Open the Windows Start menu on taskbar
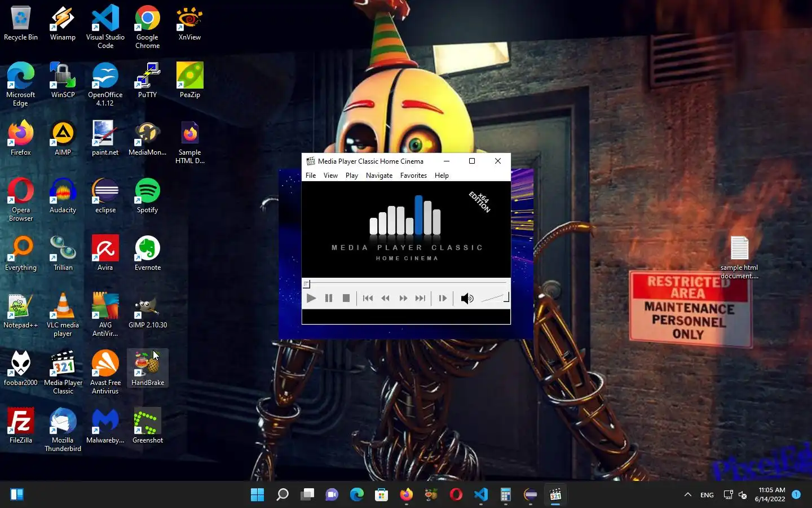Image resolution: width=812 pixels, height=508 pixels. point(257,495)
